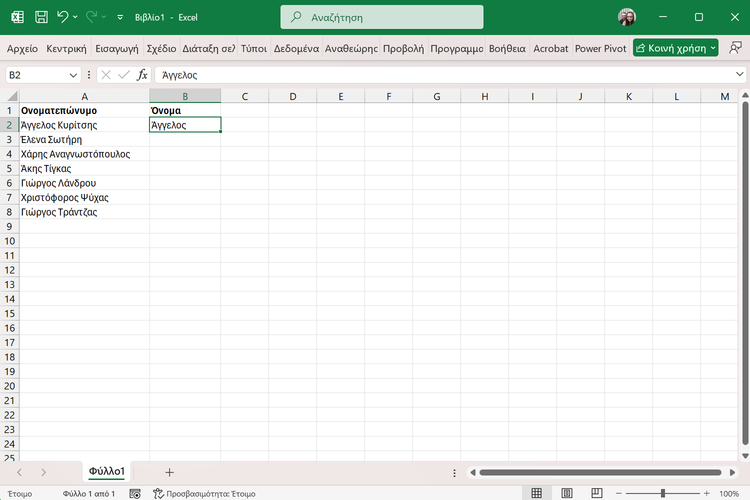Click the Προσβασιμότητα: Έτοιμο status button

click(205, 493)
